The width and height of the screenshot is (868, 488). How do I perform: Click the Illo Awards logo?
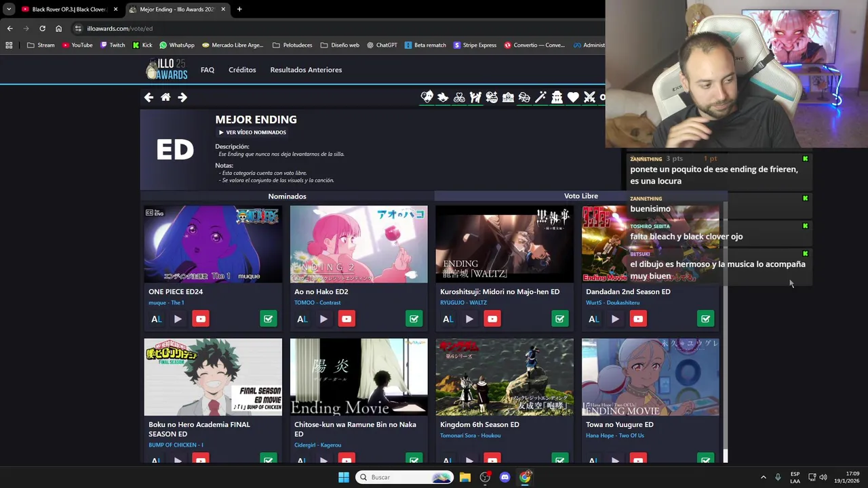point(167,70)
